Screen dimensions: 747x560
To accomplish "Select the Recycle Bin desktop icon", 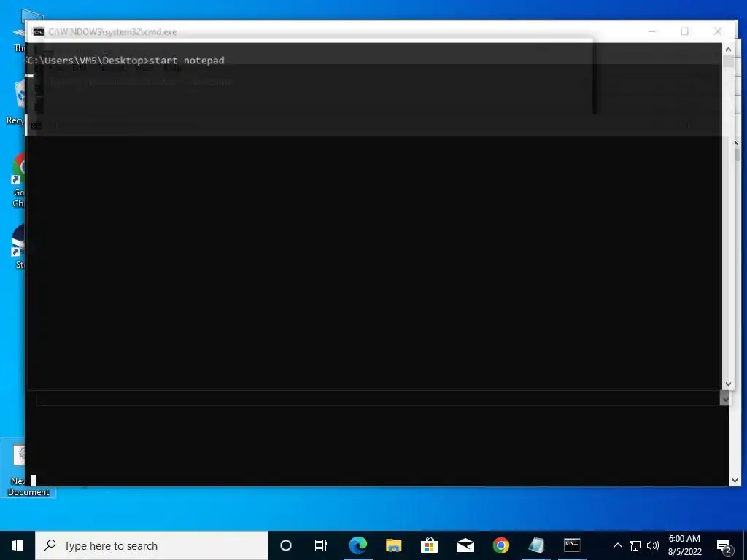I will click(16, 102).
